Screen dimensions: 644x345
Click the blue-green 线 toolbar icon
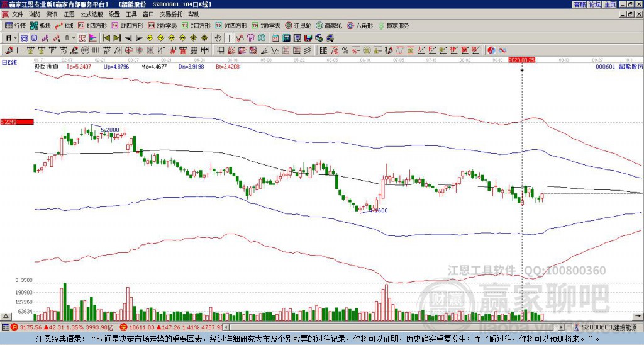tap(262, 38)
